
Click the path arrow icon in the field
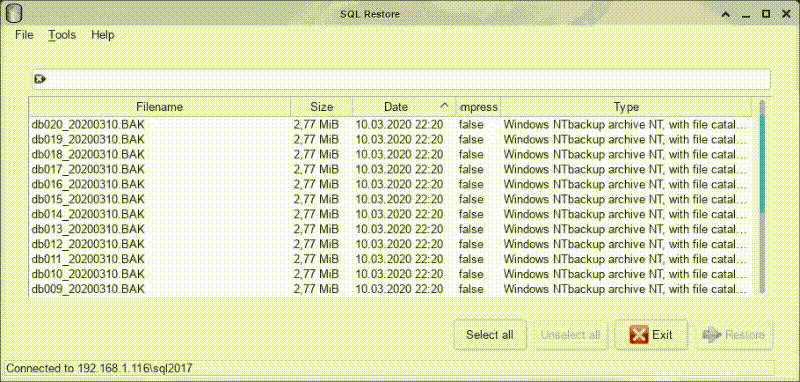click(40, 79)
